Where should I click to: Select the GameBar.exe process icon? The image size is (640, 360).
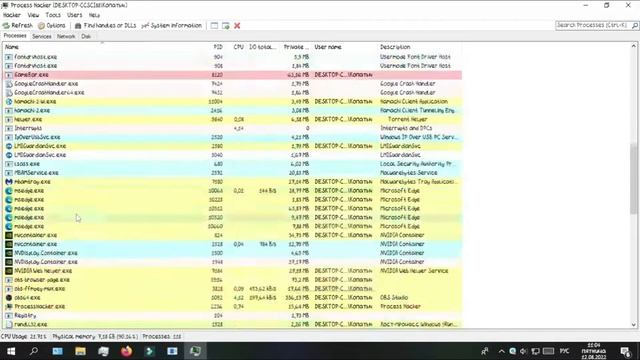[9, 75]
